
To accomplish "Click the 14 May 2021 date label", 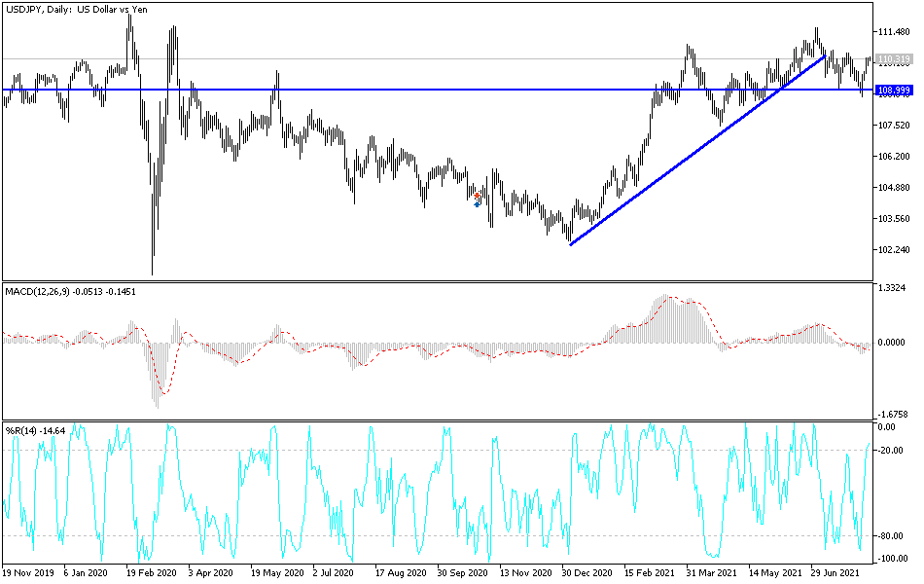I will [x=775, y=572].
